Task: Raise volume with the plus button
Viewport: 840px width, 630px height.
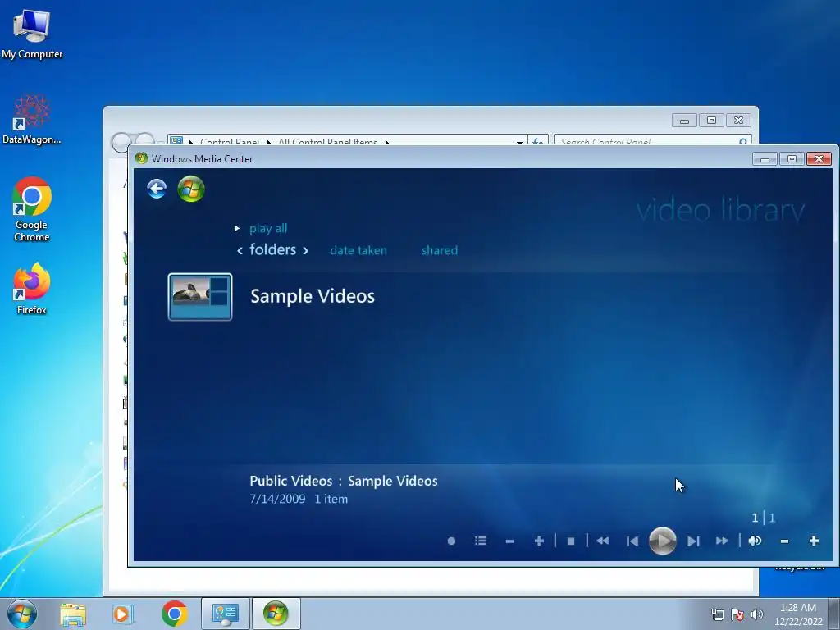Action: pos(814,541)
